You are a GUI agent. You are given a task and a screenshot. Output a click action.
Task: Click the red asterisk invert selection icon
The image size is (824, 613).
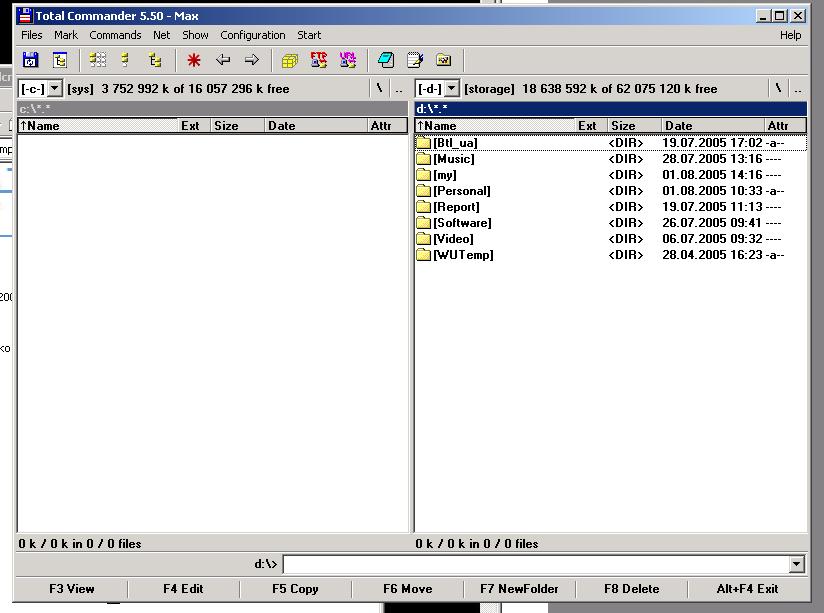194,60
